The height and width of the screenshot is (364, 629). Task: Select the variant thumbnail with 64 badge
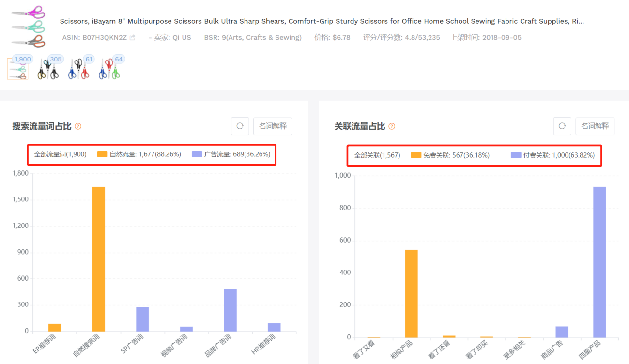(109, 69)
